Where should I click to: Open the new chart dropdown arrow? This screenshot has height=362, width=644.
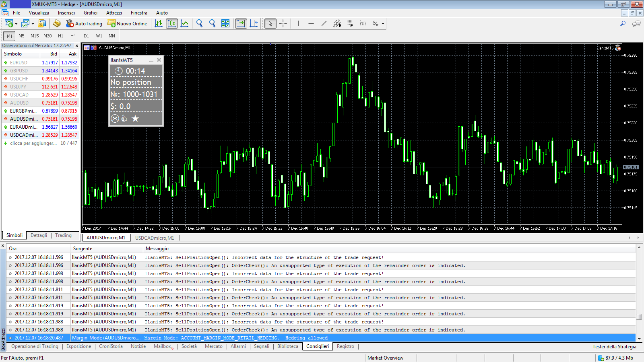(17, 24)
